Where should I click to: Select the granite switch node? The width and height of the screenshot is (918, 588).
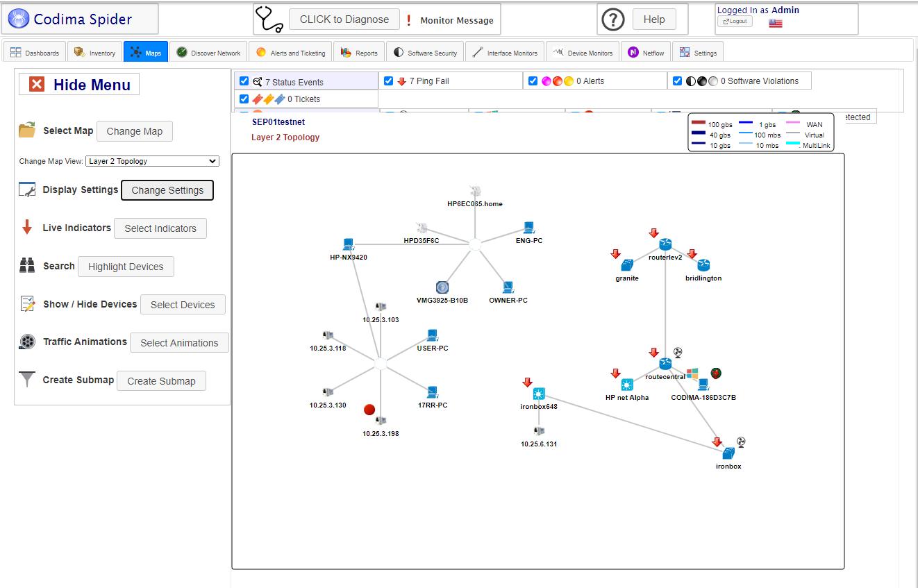[x=627, y=265]
